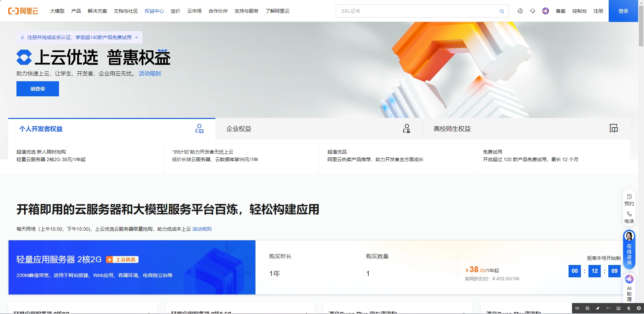
Task: Open the 控制台 console link
Action: pyautogui.click(x=580, y=11)
